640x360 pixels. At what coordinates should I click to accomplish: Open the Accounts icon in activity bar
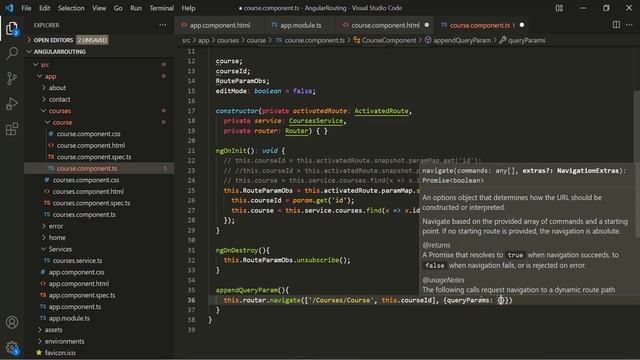coord(12,322)
